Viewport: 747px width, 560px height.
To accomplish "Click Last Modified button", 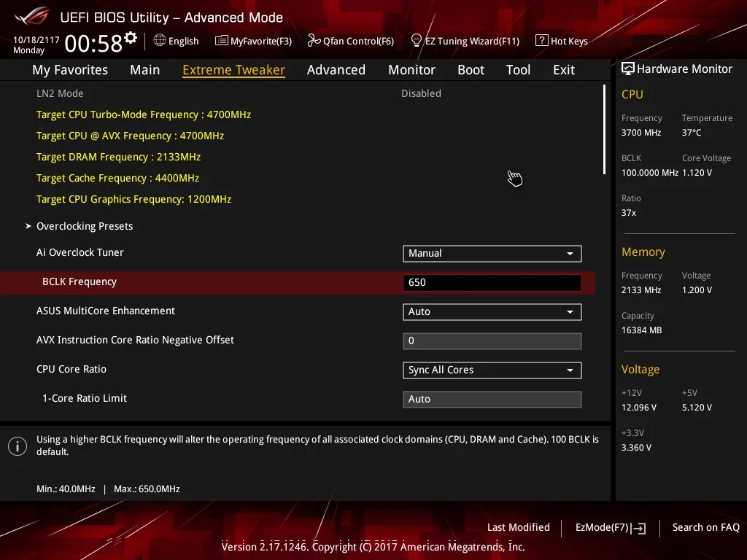I will click(x=519, y=527).
